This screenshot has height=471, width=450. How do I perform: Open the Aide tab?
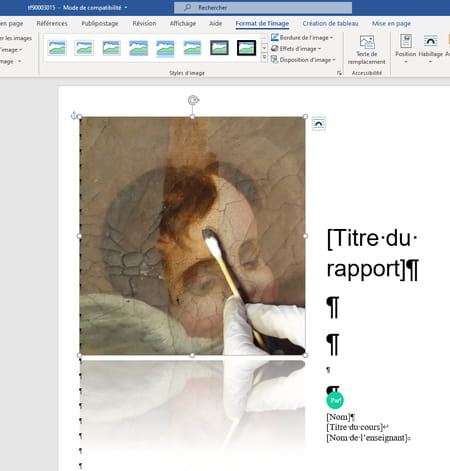coord(215,23)
